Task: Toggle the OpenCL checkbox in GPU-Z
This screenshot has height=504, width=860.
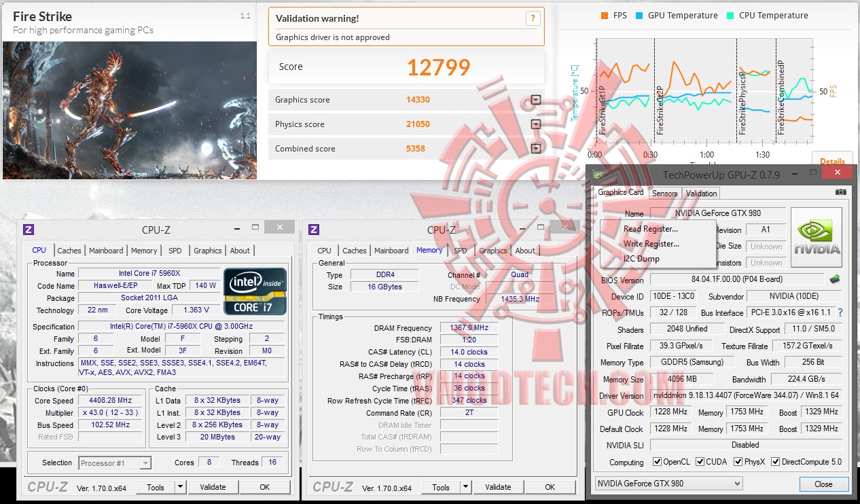Action: tap(657, 462)
